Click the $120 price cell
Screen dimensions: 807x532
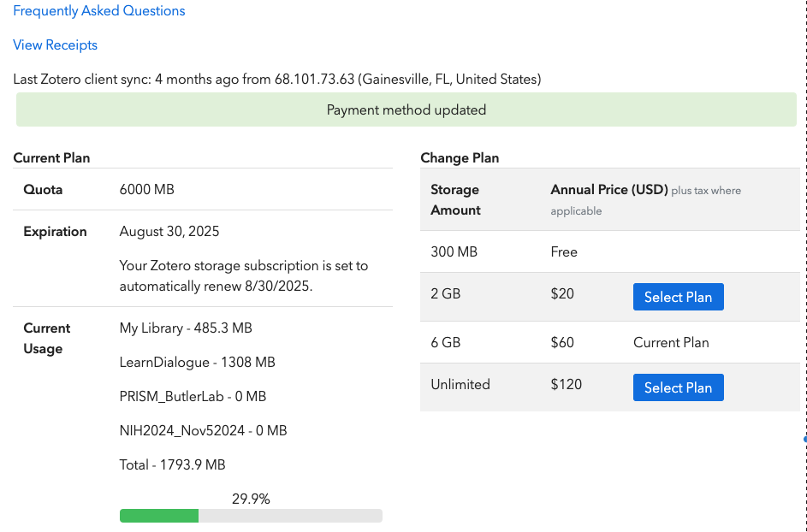[x=567, y=384]
